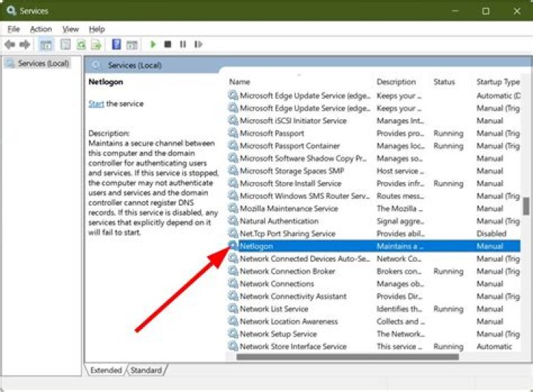Click the Back arrow toolbar icon
This screenshot has height=392, width=533.
[x=10, y=44]
